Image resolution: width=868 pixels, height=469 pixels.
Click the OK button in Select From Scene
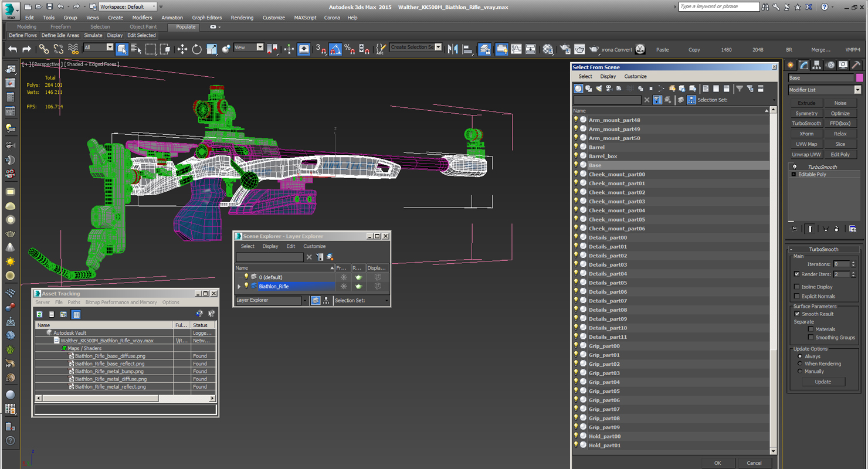717,463
